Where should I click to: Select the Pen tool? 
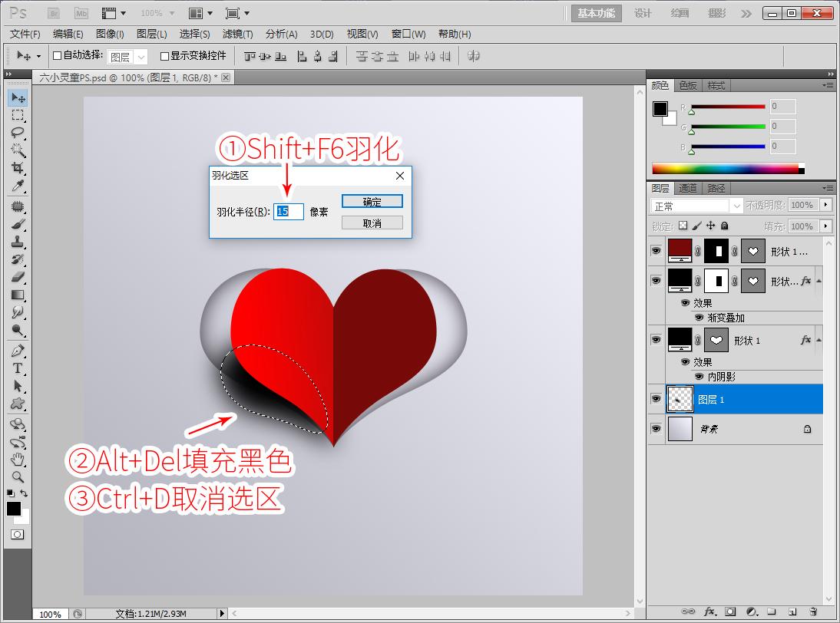(x=18, y=351)
